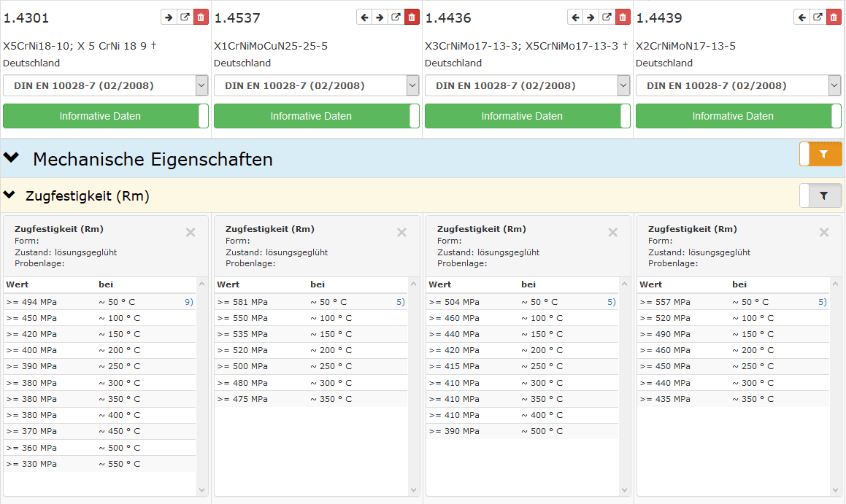
Task: Remove Zugfestigkeit panel for 1.4301
Action: click(x=191, y=233)
